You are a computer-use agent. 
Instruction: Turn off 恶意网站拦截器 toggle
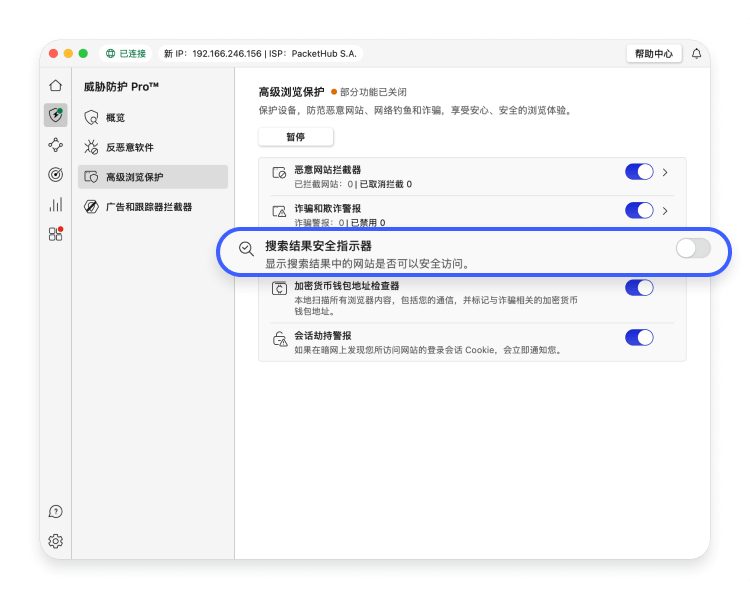pyautogui.click(x=639, y=172)
